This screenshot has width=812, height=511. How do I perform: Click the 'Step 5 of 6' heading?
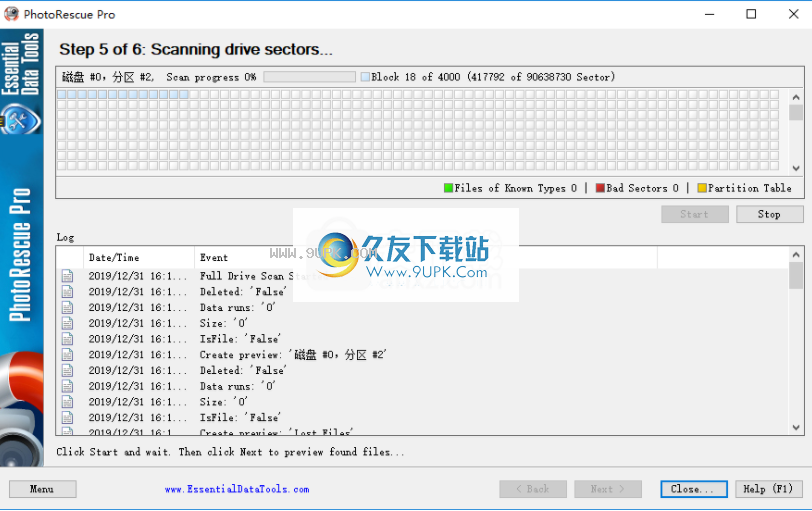click(196, 49)
